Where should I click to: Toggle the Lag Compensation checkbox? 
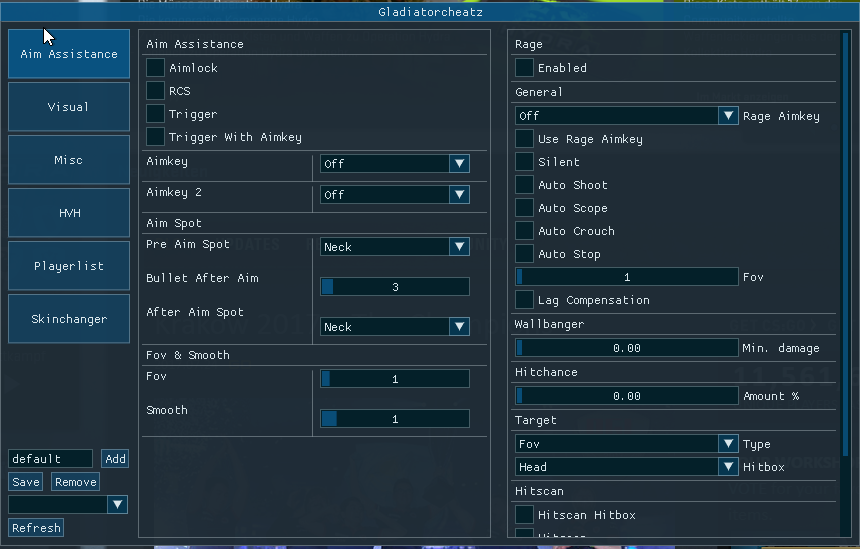point(525,300)
